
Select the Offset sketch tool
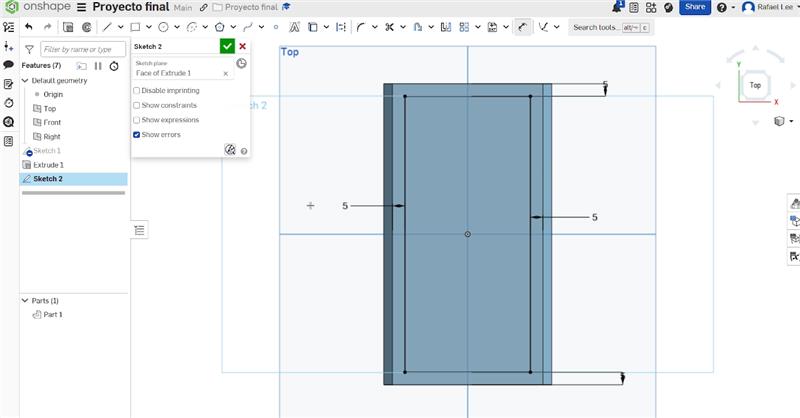[x=417, y=27]
